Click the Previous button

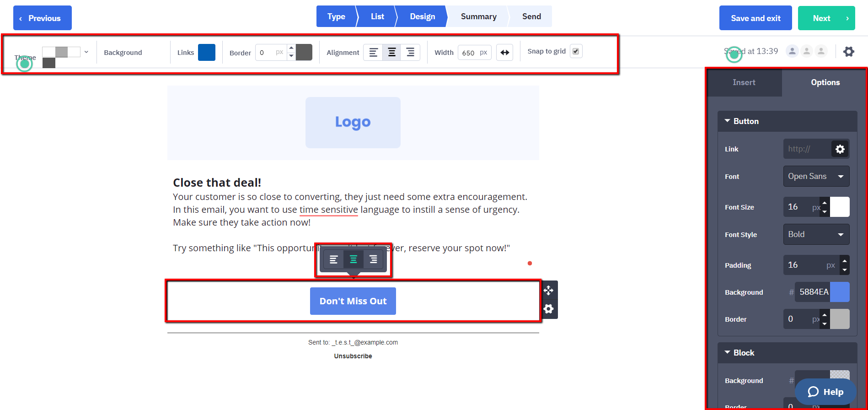pyautogui.click(x=43, y=18)
